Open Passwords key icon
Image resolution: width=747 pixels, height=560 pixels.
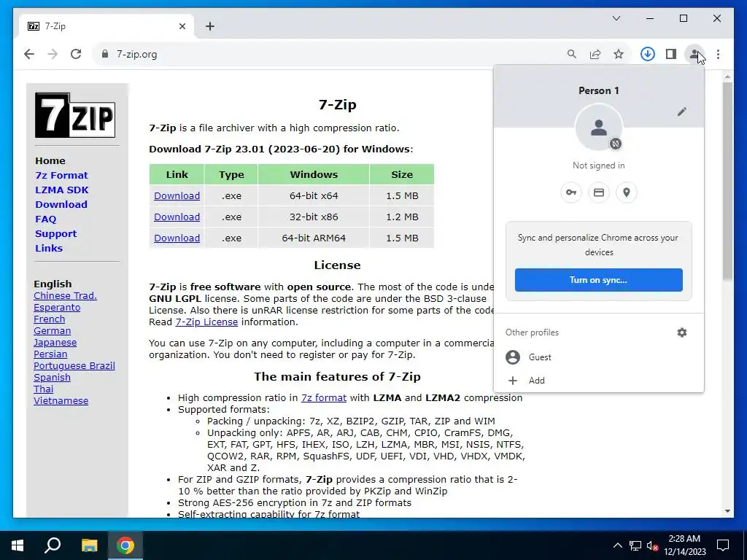[x=570, y=192]
